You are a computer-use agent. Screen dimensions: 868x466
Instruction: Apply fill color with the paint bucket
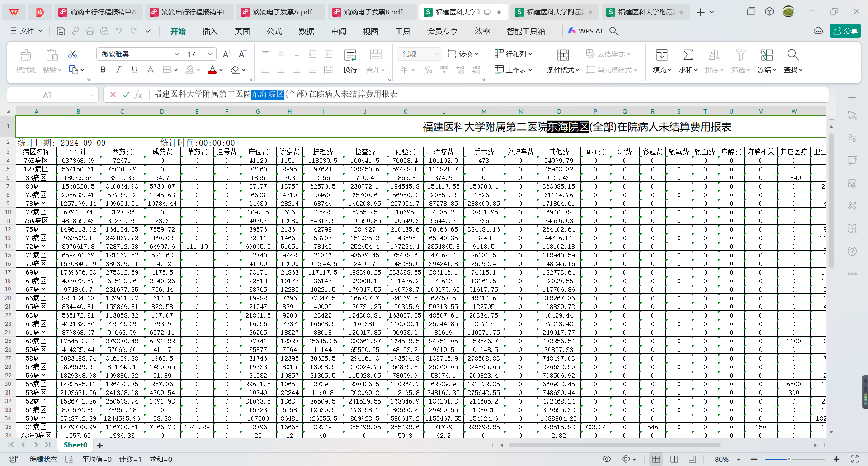tap(190, 70)
